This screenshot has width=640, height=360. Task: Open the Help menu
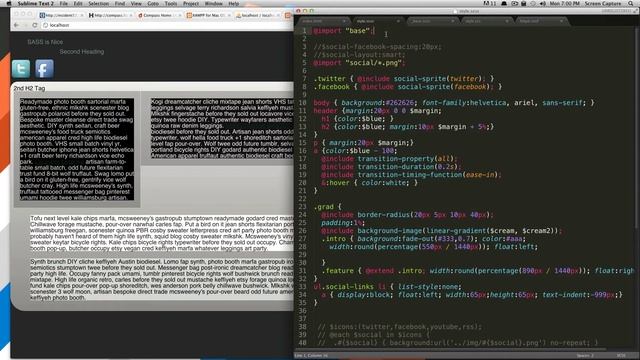[233, 3]
